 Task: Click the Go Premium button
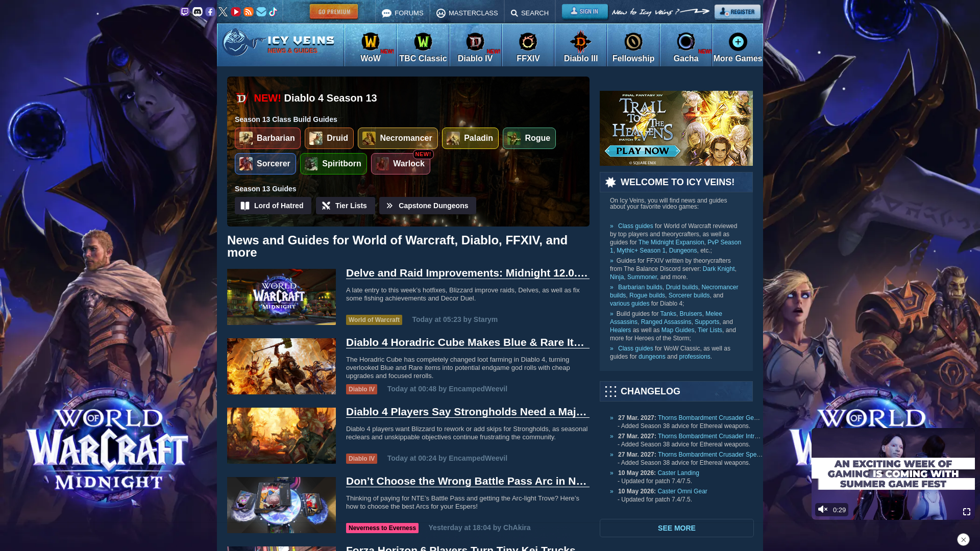[x=334, y=12]
